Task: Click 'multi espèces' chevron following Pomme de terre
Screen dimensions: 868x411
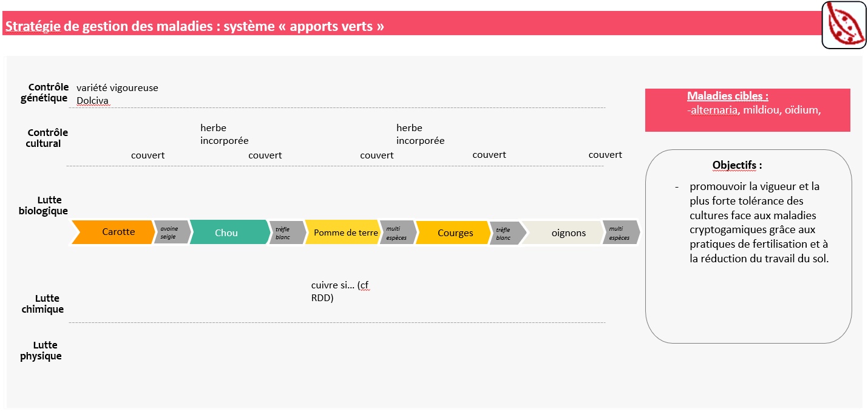Action: (398, 233)
